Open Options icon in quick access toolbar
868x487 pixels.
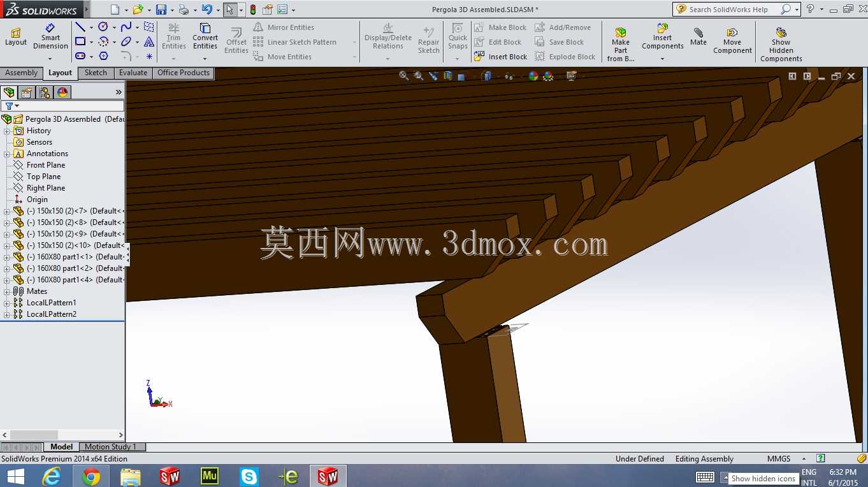pyautogui.click(x=282, y=10)
